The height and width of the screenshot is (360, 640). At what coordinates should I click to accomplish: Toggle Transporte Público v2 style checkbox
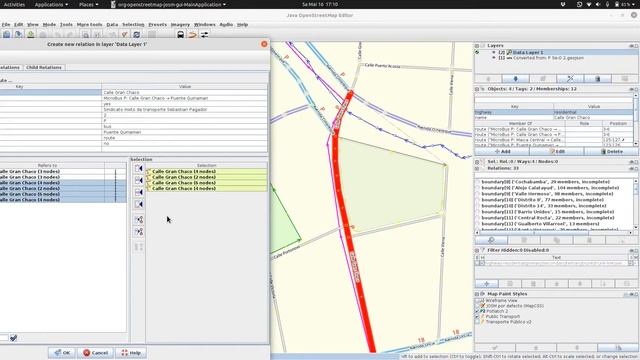(x=477, y=322)
